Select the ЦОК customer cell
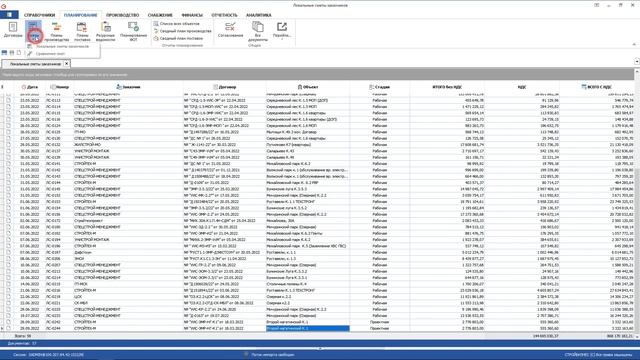The height and width of the screenshot is (360, 640). pos(128,296)
